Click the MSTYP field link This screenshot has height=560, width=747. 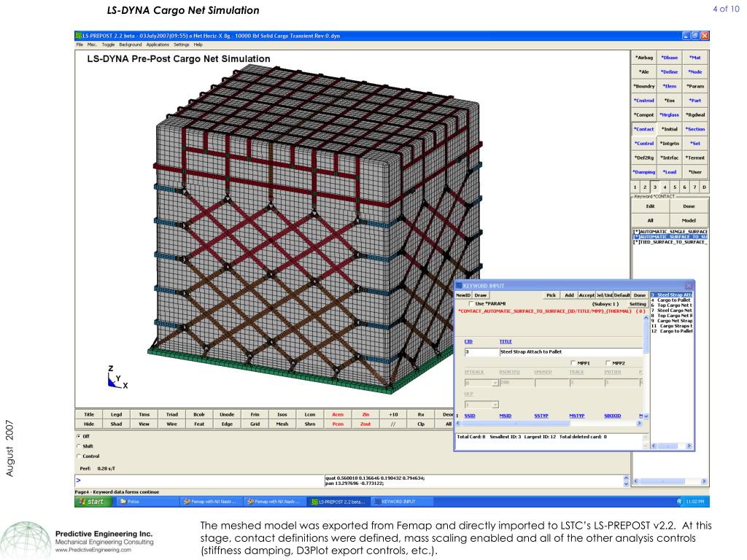point(576,416)
